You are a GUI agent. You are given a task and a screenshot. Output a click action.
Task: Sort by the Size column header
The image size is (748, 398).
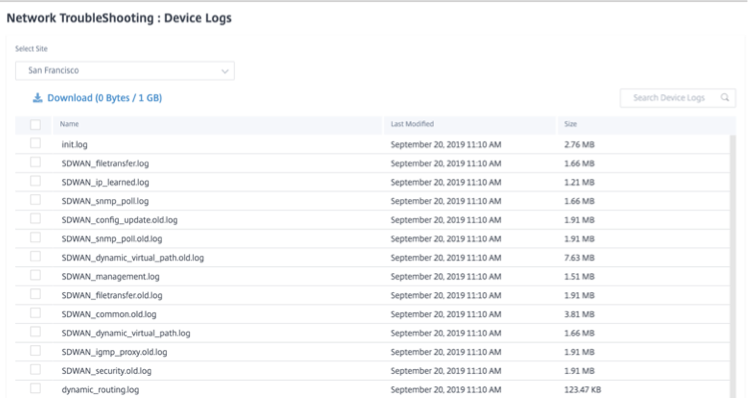[x=571, y=124]
